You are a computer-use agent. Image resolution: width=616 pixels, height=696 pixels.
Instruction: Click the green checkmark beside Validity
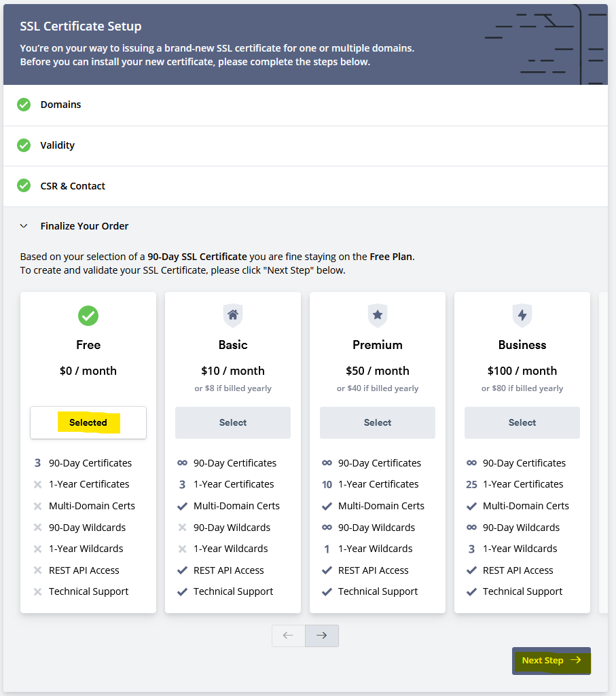click(24, 145)
